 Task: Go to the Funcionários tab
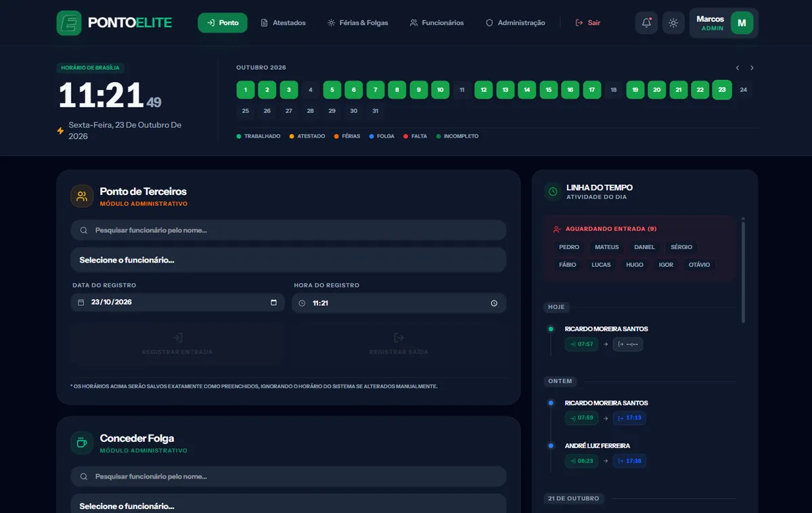pyautogui.click(x=436, y=23)
